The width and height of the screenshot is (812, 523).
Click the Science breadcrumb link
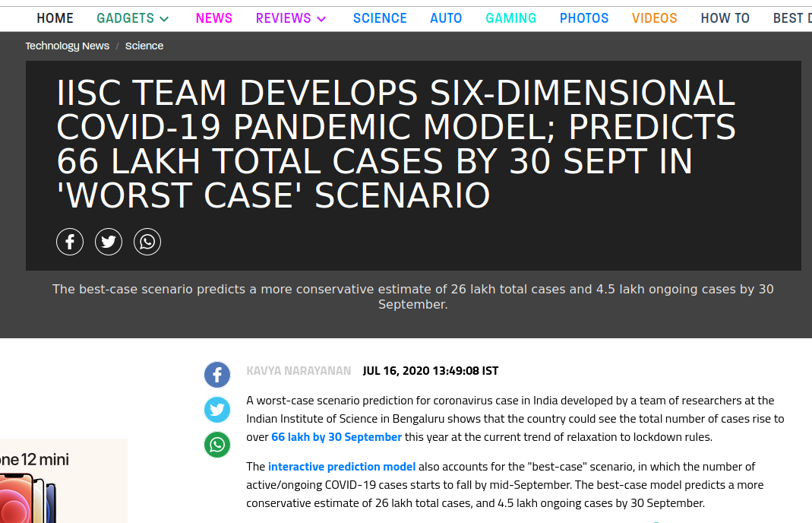(x=144, y=46)
